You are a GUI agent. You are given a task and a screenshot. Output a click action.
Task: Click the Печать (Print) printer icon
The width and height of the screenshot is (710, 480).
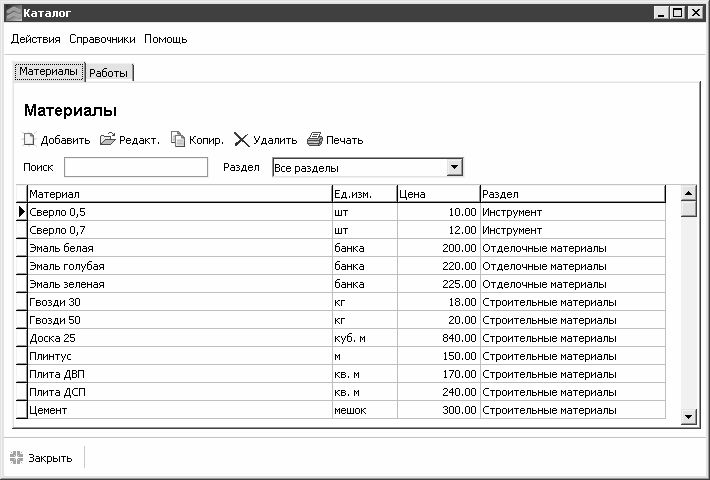pos(315,140)
